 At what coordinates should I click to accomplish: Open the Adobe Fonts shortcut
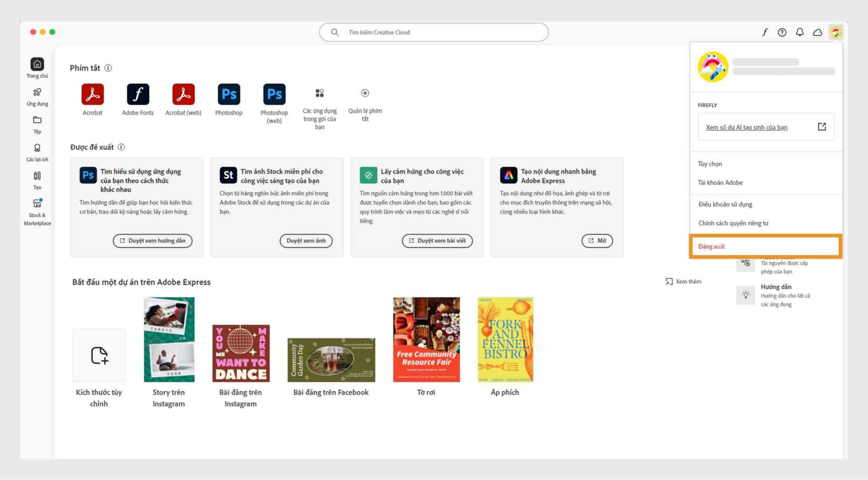pos(138,95)
